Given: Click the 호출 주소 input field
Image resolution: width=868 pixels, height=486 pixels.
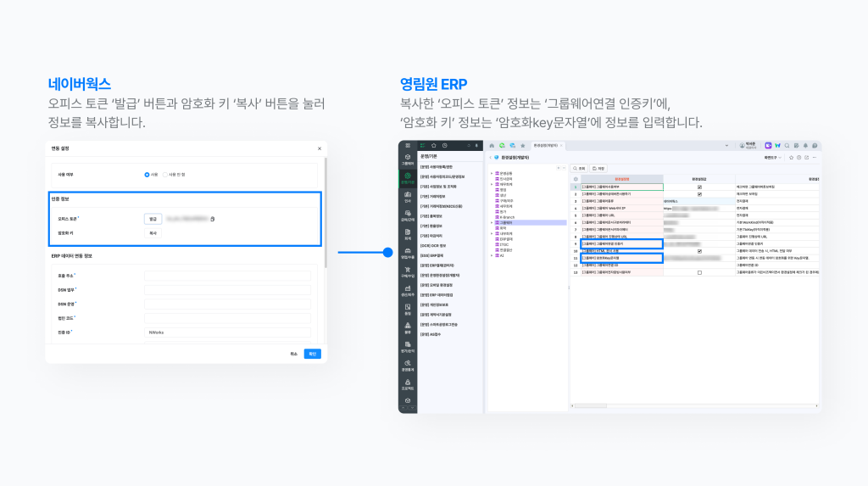Looking at the screenshot, I should click(227, 276).
